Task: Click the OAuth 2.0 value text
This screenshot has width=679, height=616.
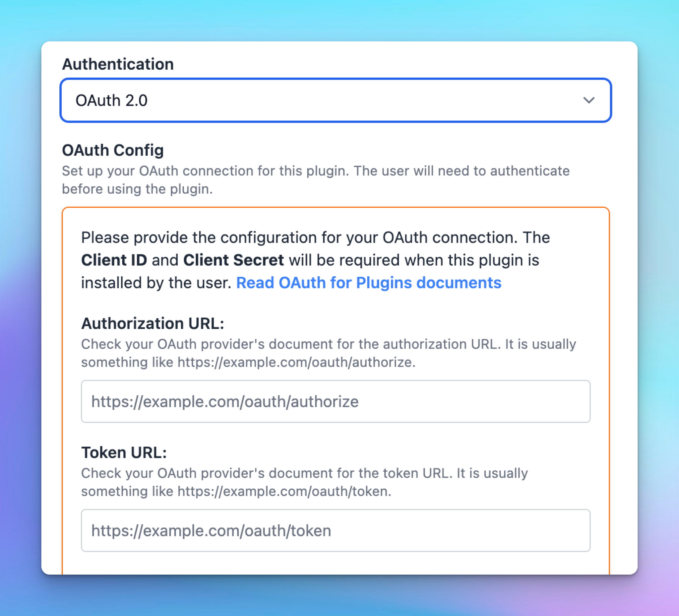Action: coord(112,100)
